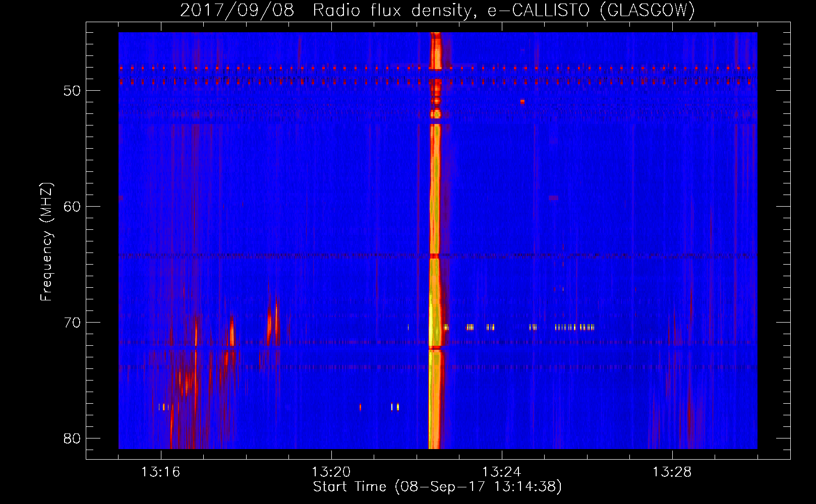Click the 13:20 time tick label
Image resolution: width=816 pixels, height=504 pixels.
tap(331, 472)
